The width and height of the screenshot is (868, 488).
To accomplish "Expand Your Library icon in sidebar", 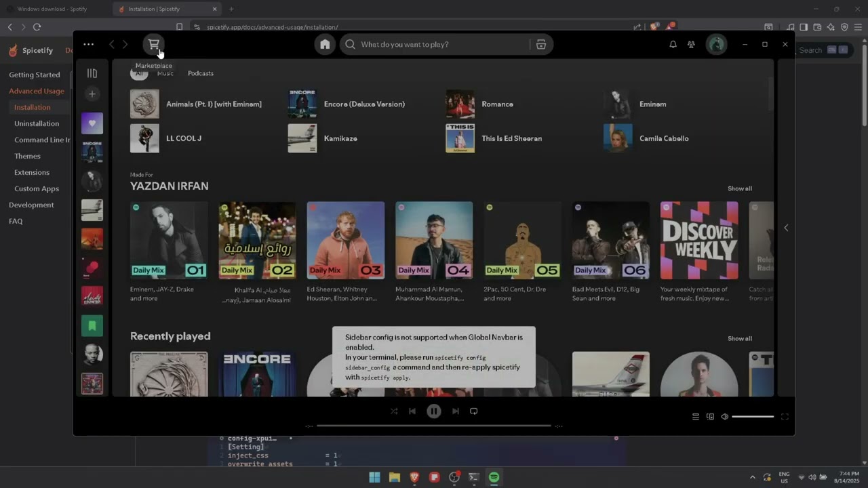I will (92, 73).
